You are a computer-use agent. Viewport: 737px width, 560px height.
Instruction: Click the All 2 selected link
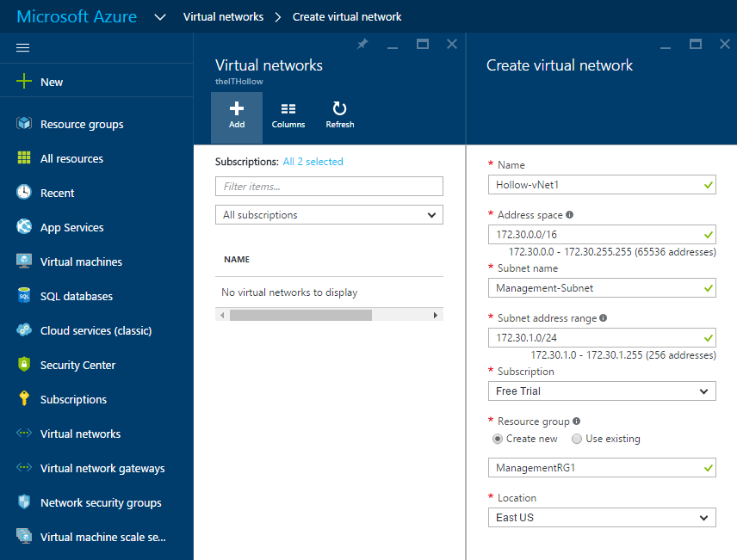click(313, 162)
